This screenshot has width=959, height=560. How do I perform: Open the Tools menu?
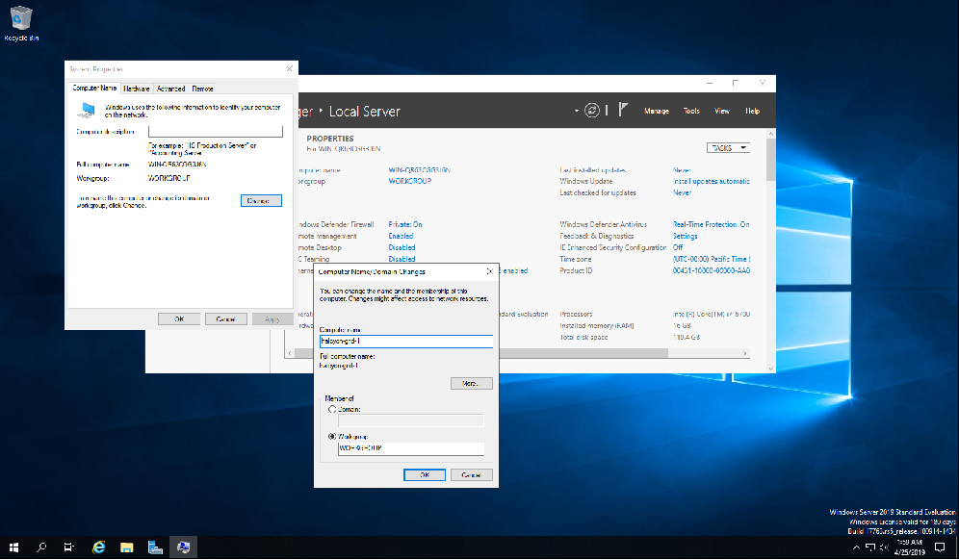pyautogui.click(x=691, y=111)
